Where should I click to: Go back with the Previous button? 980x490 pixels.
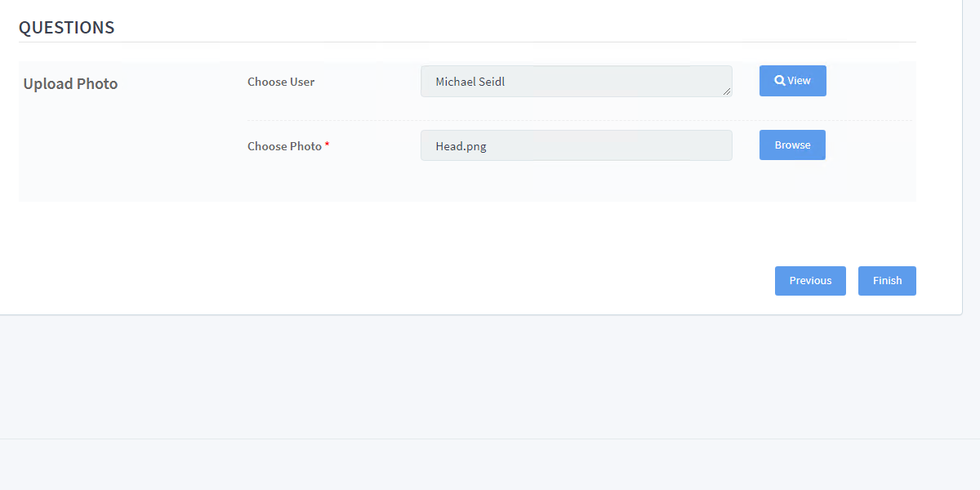810,281
